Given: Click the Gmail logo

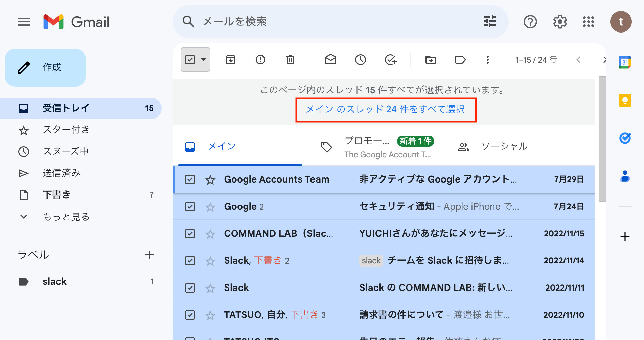Looking at the screenshot, I should 76,22.
